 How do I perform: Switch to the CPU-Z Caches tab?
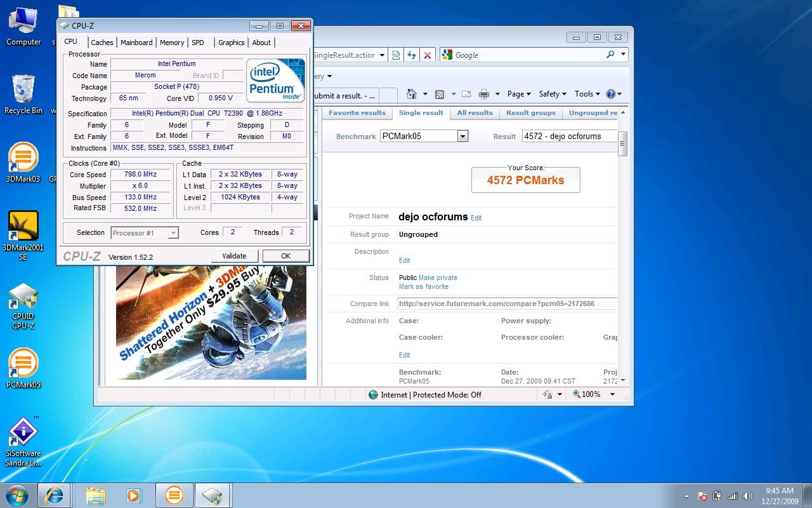coord(101,43)
